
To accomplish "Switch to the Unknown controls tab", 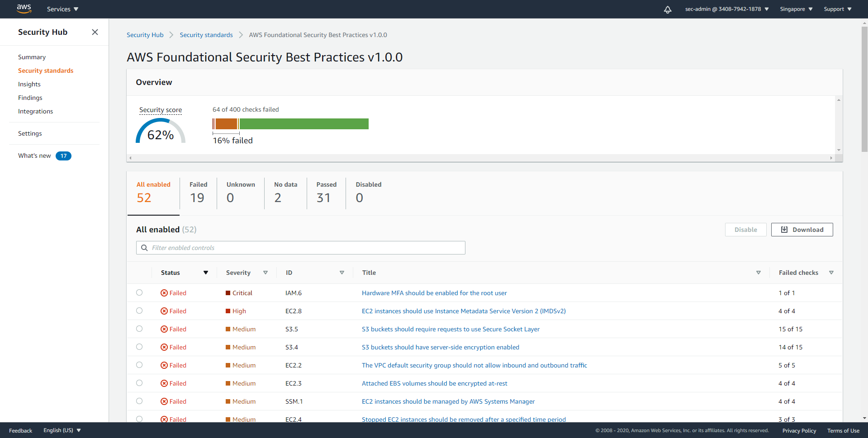I will (x=241, y=193).
